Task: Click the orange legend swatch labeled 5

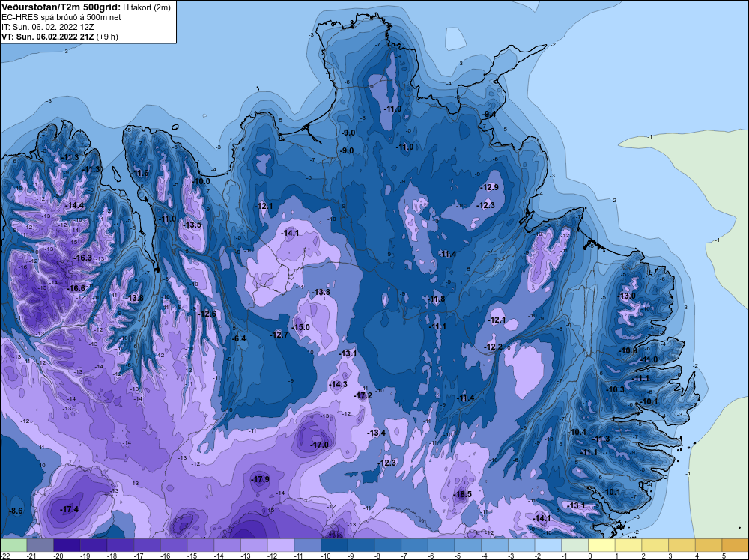Action: tap(736, 545)
